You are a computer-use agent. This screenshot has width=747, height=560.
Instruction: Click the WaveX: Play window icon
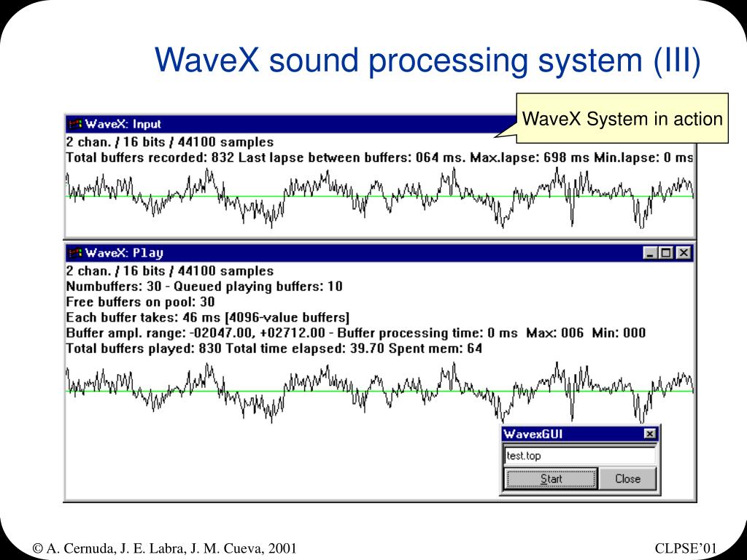(75, 253)
